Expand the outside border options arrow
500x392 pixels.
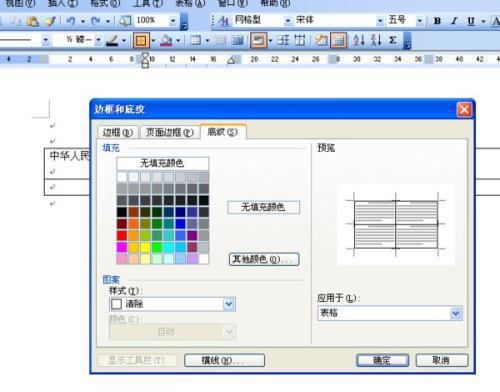tap(153, 41)
